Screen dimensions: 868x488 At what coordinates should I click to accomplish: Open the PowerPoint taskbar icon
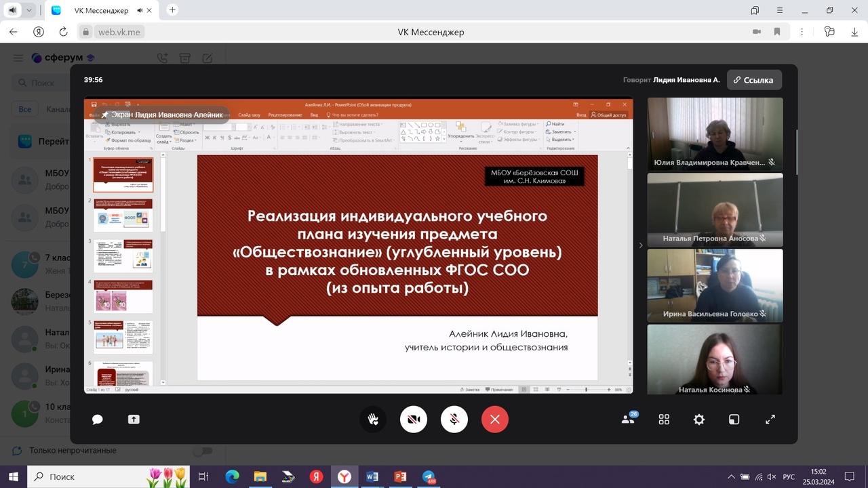(x=400, y=476)
